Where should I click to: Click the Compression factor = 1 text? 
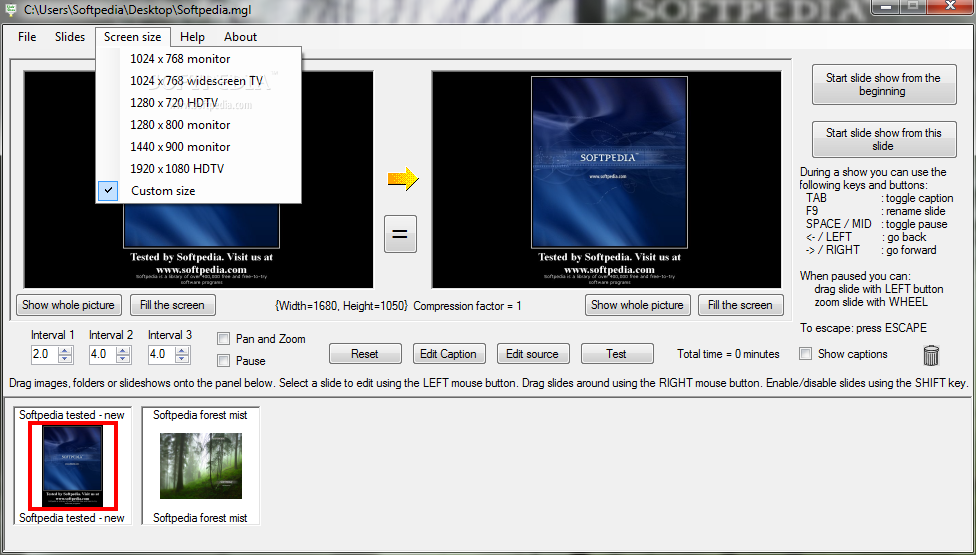467,305
